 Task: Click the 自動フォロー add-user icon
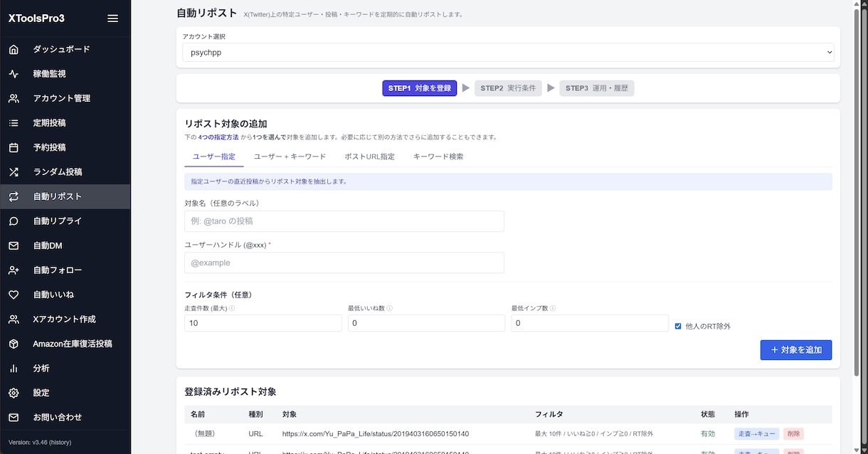[14, 270]
